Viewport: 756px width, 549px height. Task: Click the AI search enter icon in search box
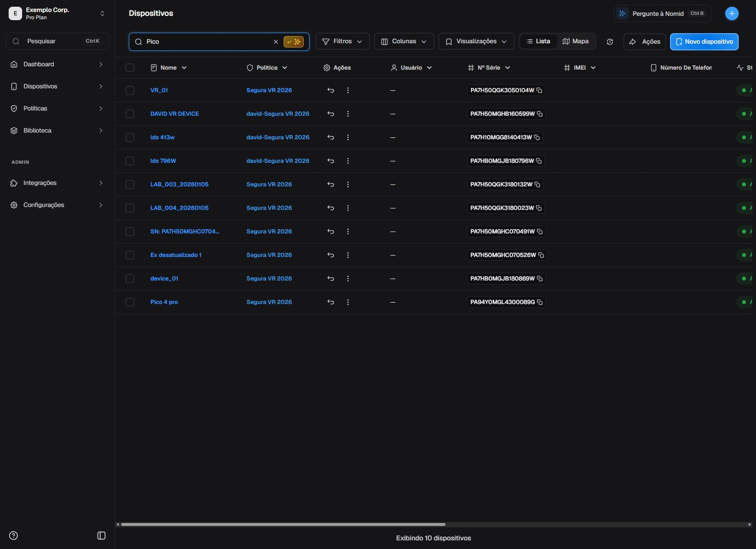[294, 42]
